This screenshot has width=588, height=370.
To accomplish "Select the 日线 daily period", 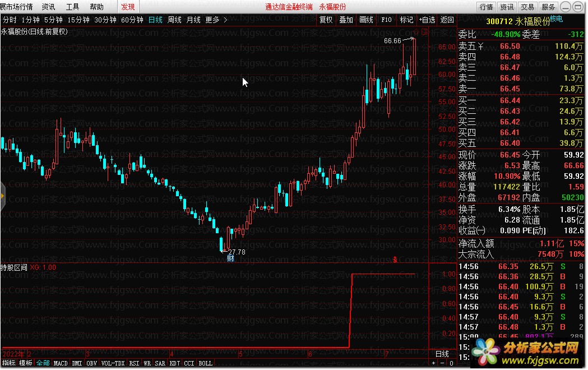I will [155, 20].
